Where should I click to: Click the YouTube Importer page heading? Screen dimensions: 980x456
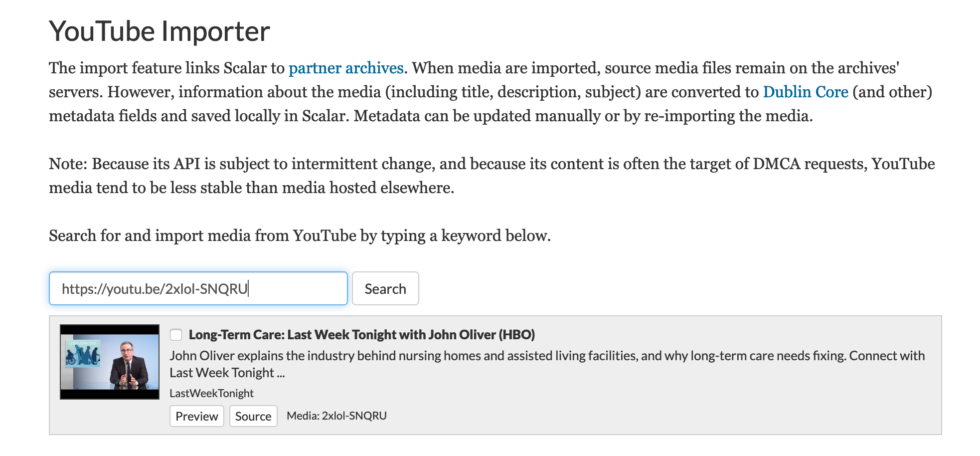point(159,31)
